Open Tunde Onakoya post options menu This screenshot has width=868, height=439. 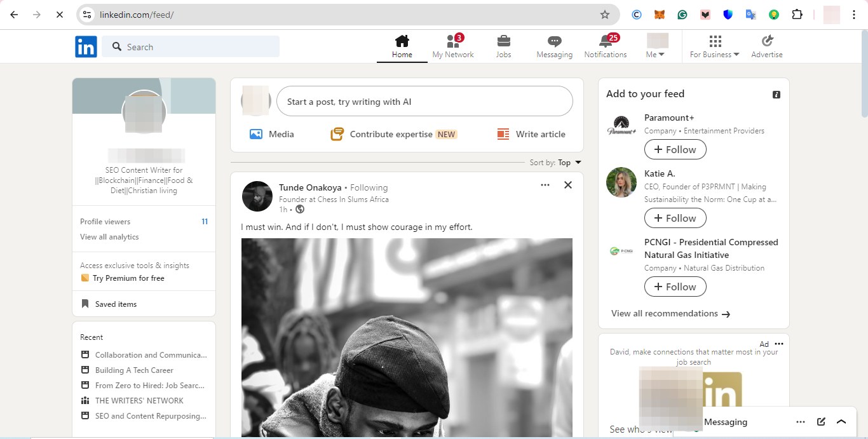(545, 185)
